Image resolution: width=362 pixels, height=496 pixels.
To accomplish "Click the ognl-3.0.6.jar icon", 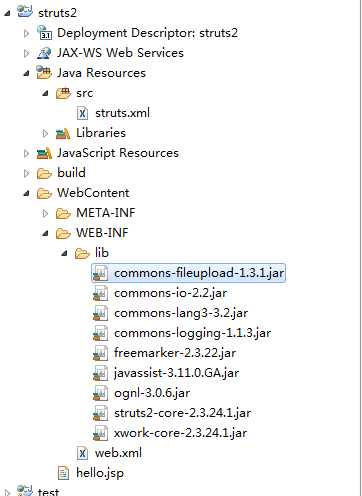I will click(100, 393).
